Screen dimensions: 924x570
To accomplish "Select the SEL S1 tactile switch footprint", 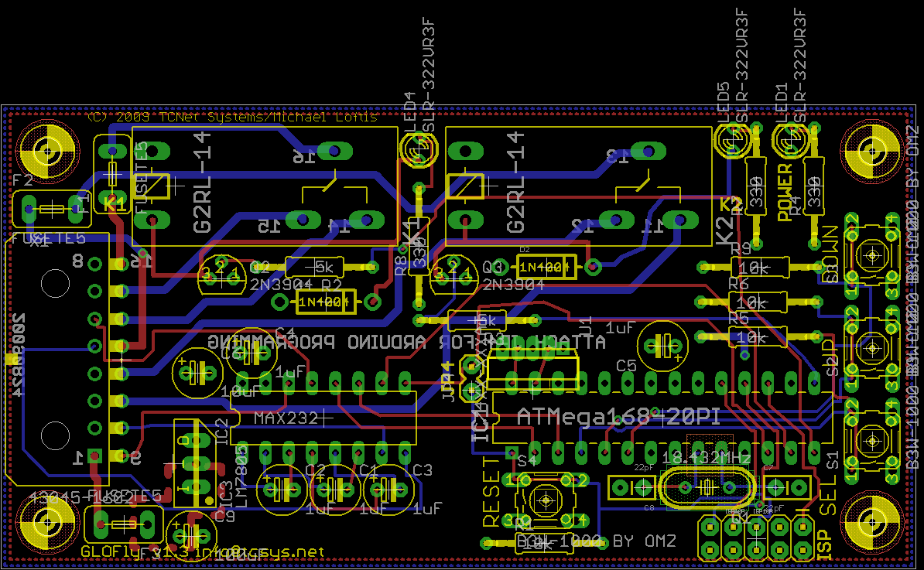I will tap(872, 440).
